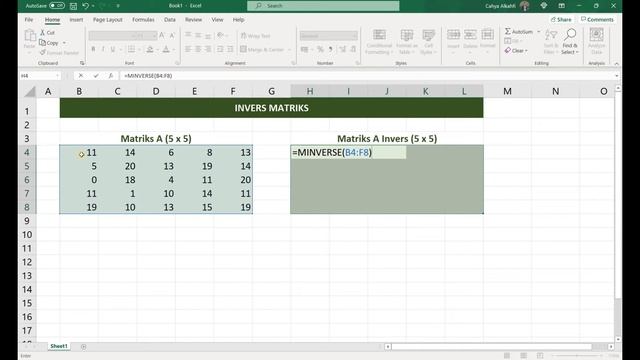
Task: Click column M header
Action: [x=507, y=91]
